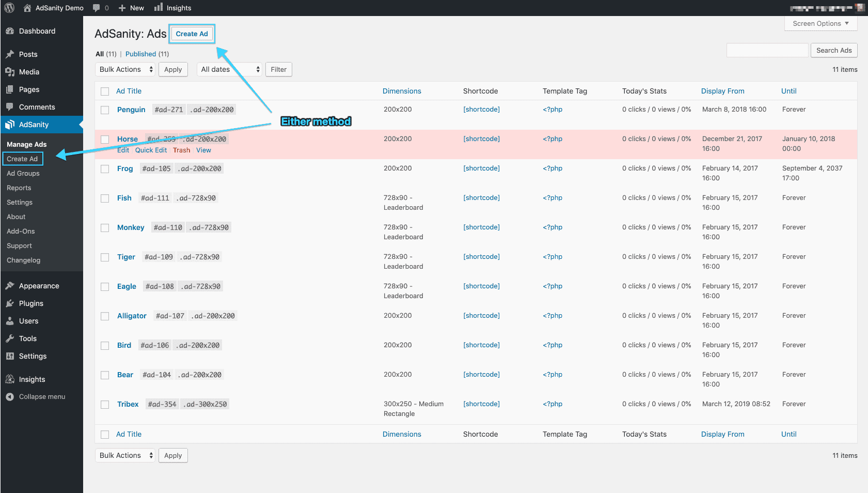Open Insights bar chart icon in admin bar

coord(159,7)
